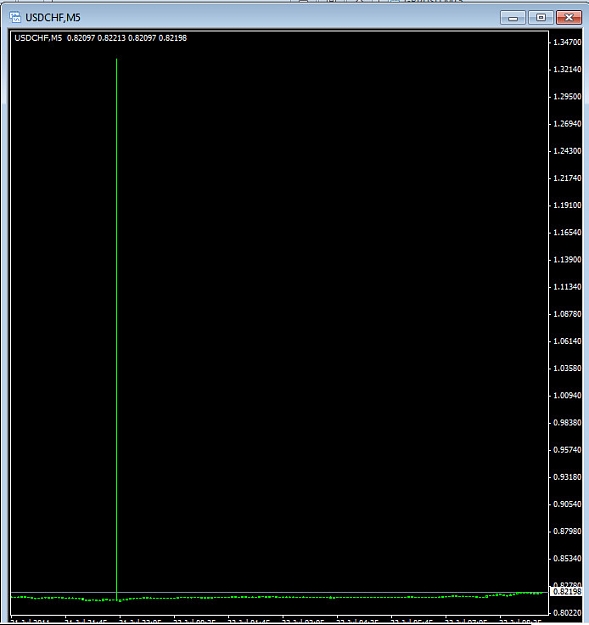
Task: Click the 1.29500 price axis label
Action: point(567,96)
